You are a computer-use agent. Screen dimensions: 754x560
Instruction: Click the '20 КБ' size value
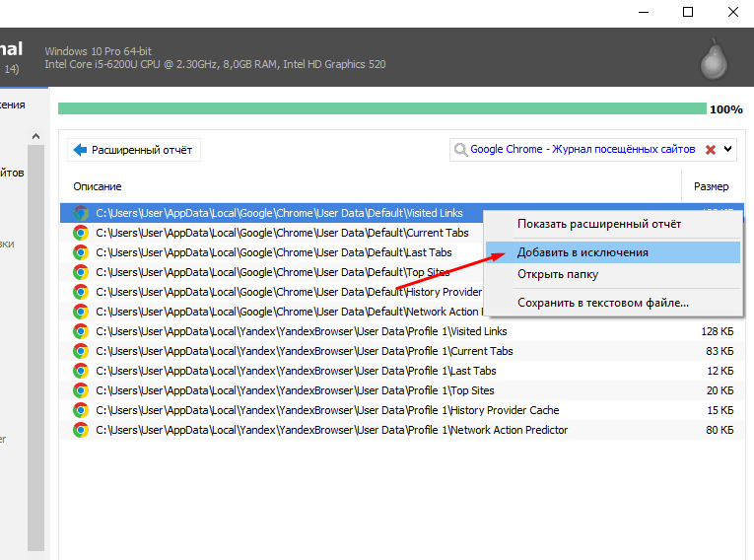tap(720, 390)
